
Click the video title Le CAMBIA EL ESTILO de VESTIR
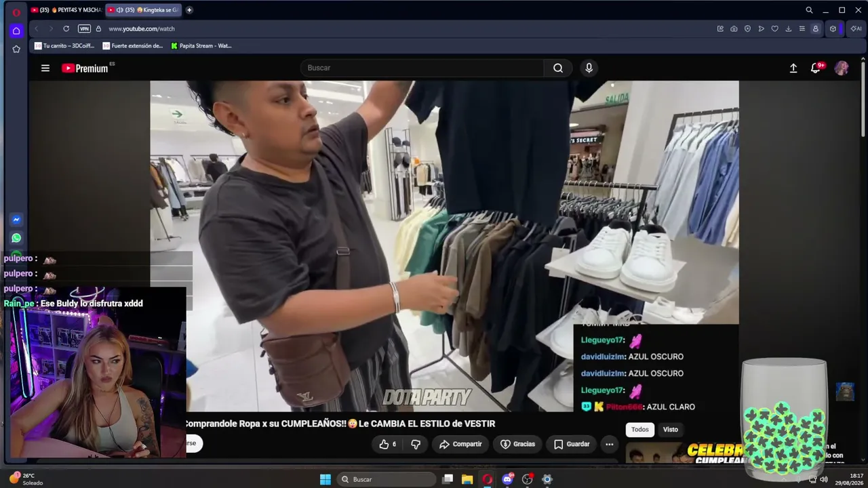point(427,424)
